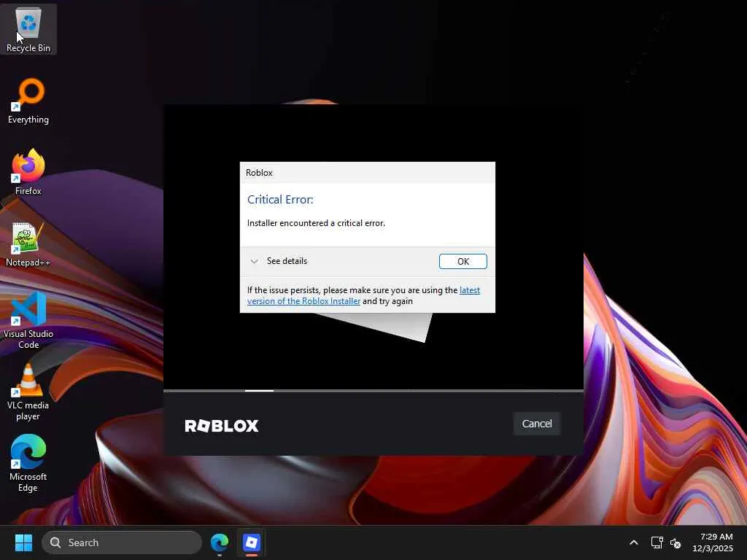This screenshot has height=560, width=747.
Task: Expand See details in the error dialog
Action: pos(279,261)
